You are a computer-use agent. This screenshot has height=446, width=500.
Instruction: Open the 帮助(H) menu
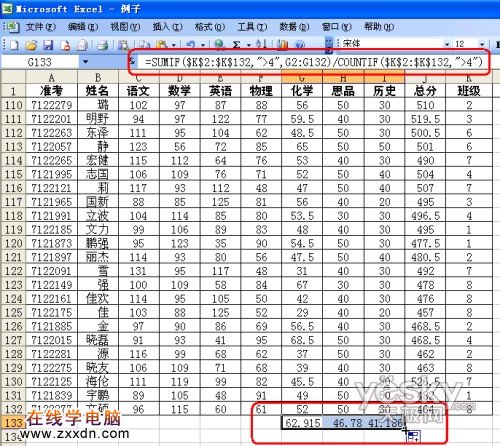(x=379, y=27)
